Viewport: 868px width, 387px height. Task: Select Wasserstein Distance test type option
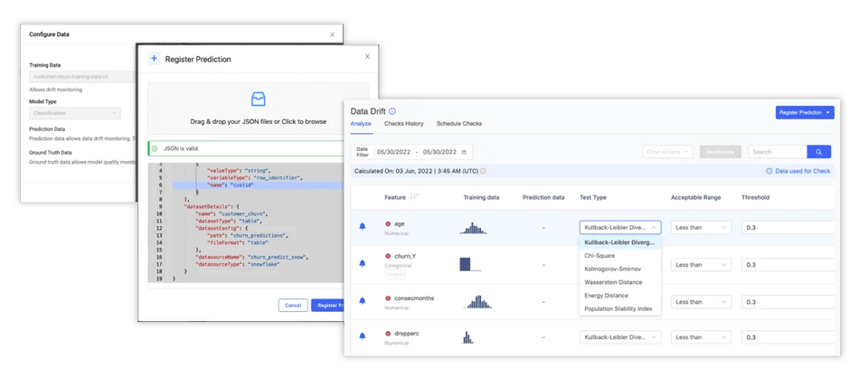tap(620, 282)
